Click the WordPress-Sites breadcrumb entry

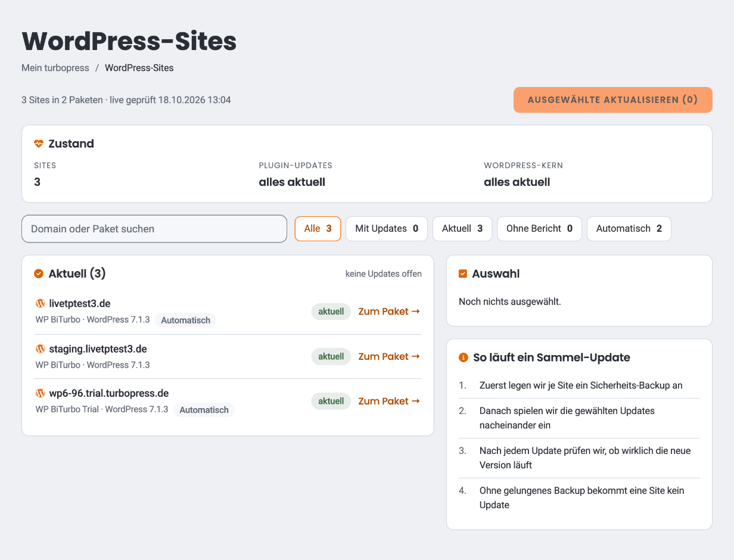pos(139,68)
